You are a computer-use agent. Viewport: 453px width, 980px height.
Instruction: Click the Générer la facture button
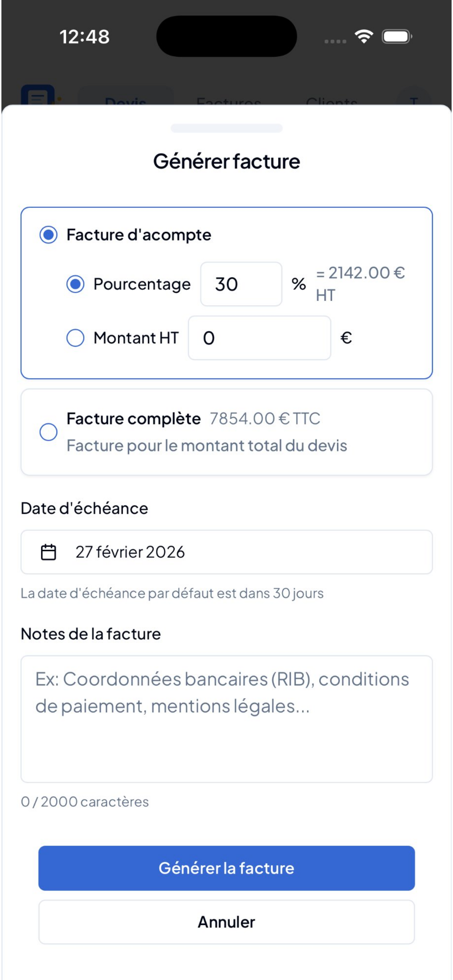227,868
